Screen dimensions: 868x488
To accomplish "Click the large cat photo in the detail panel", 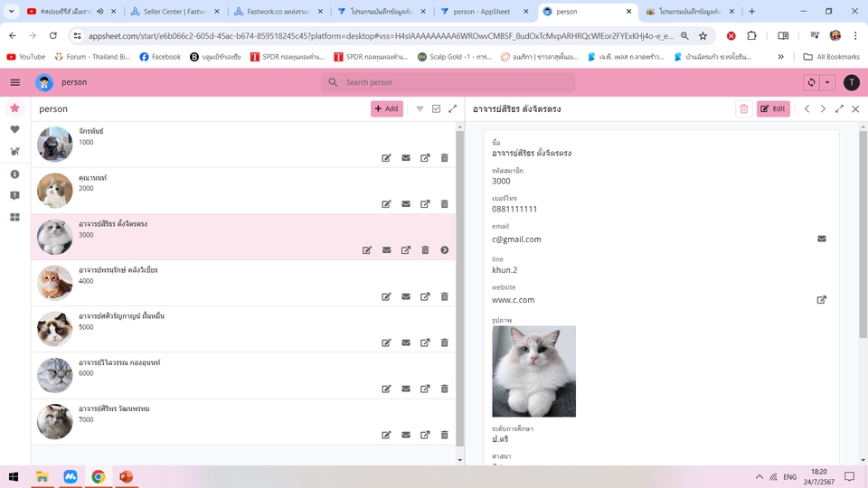I will [x=533, y=371].
